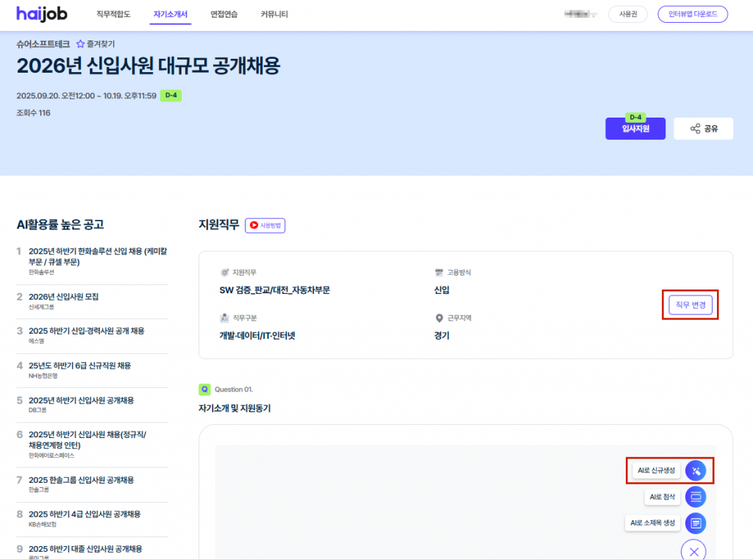Click the 즐겨찾기 star icon
The image size is (753, 560).
81,44
